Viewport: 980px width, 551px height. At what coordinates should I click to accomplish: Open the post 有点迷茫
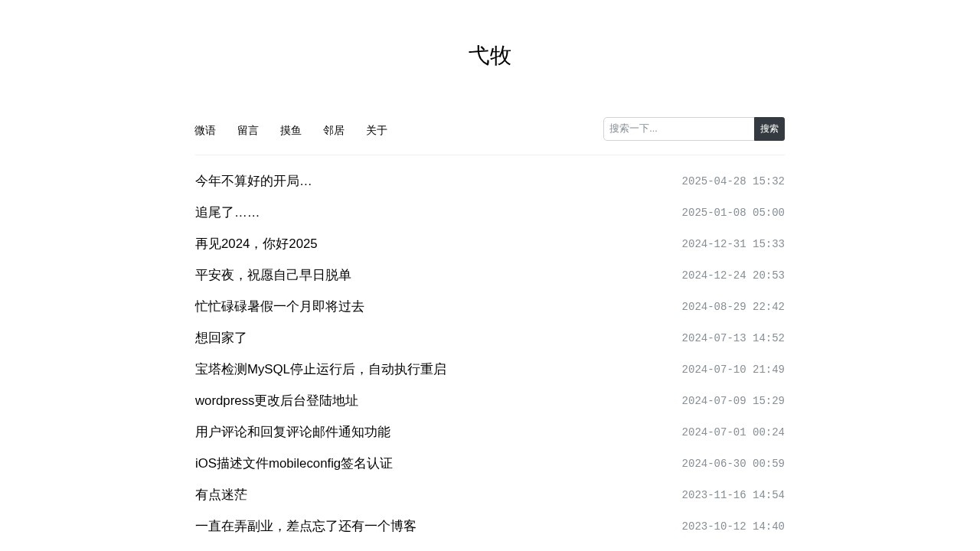(220, 494)
